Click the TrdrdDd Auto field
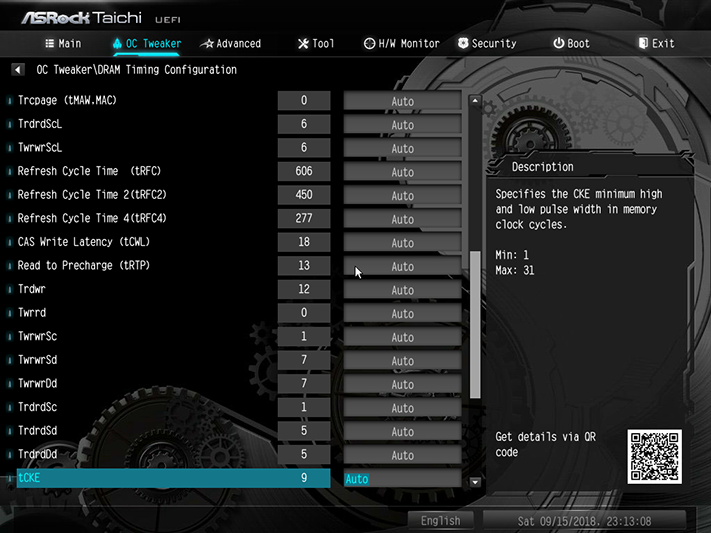This screenshot has width=711, height=533. coord(402,455)
